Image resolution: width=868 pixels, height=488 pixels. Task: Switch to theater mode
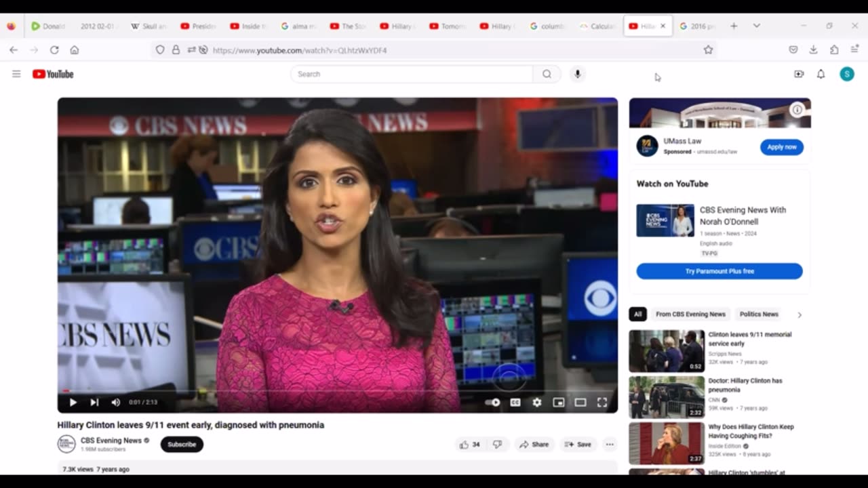(580, 402)
